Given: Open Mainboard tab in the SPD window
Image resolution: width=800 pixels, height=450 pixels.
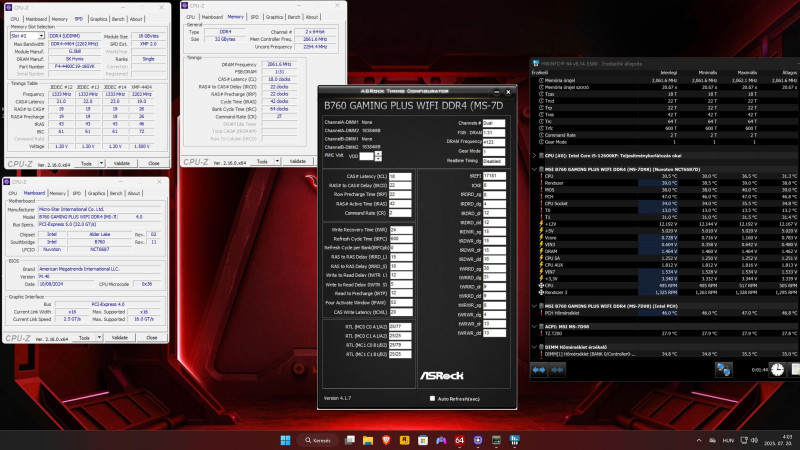Looking at the screenshot, I should (x=36, y=19).
